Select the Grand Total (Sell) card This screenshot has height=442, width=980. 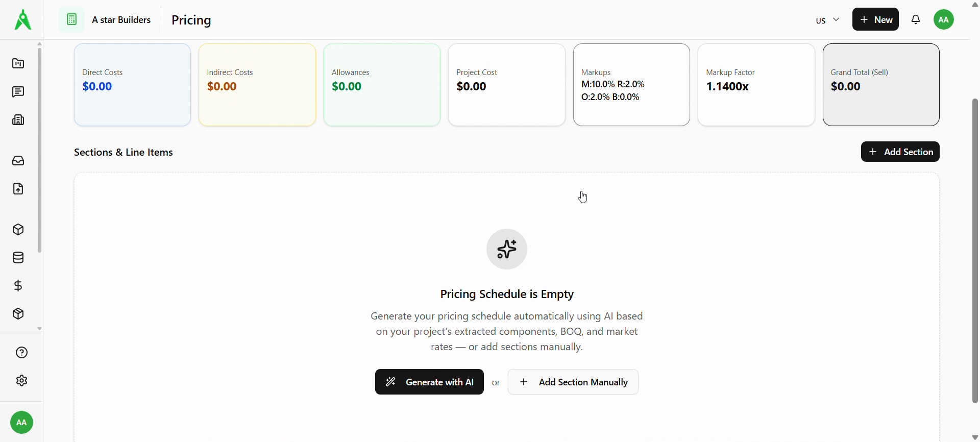(x=881, y=85)
